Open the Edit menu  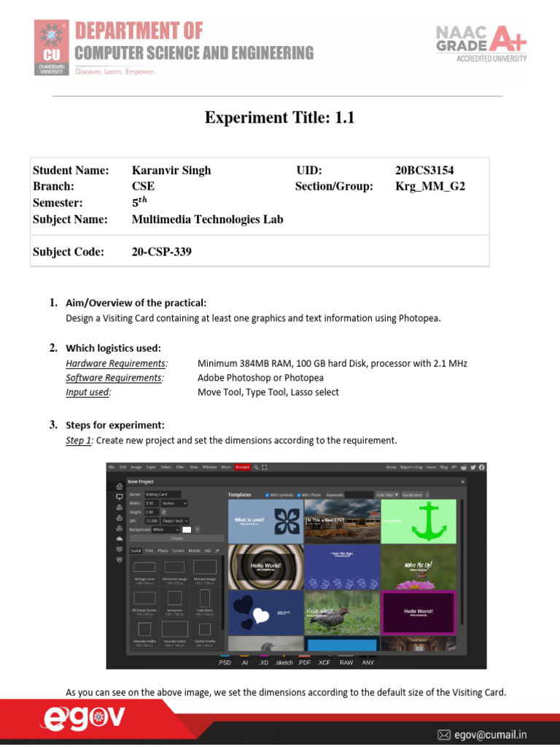[122, 468]
